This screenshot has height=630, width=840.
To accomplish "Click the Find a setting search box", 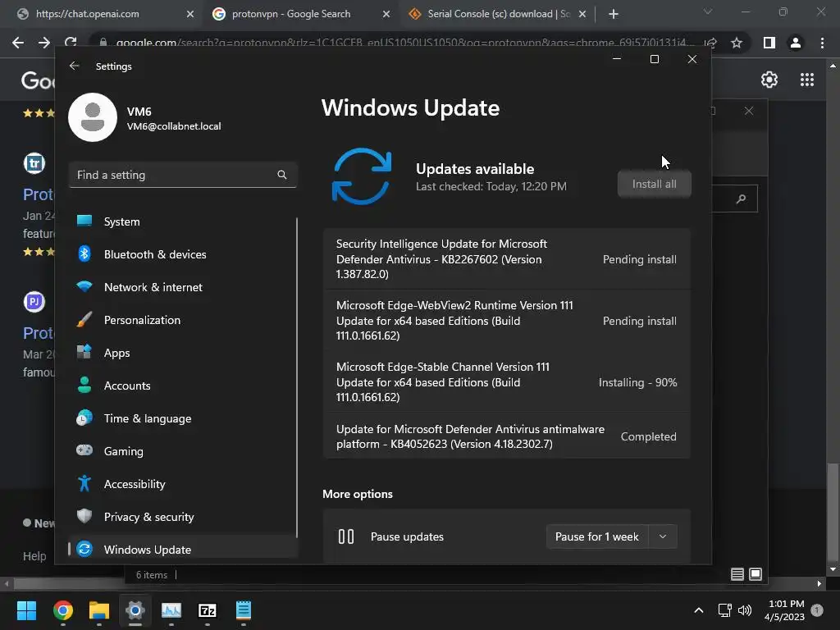I will click(x=183, y=175).
